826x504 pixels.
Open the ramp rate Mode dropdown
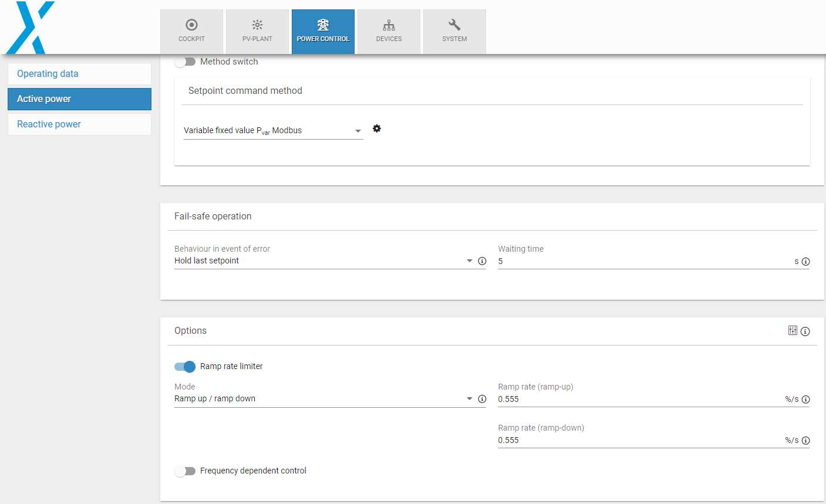click(323, 399)
